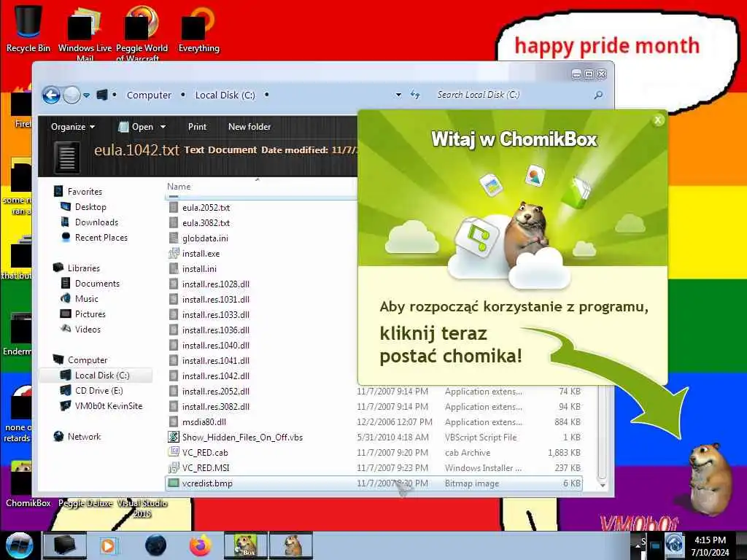Select Favorites in the navigation pane
The height and width of the screenshot is (560, 747).
pos(85,192)
